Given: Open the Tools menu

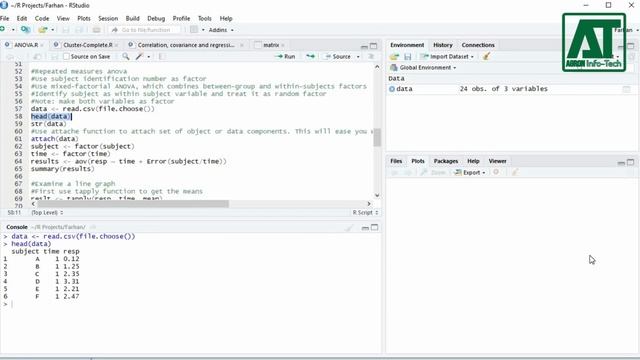Looking at the screenshot, I should (204, 18).
